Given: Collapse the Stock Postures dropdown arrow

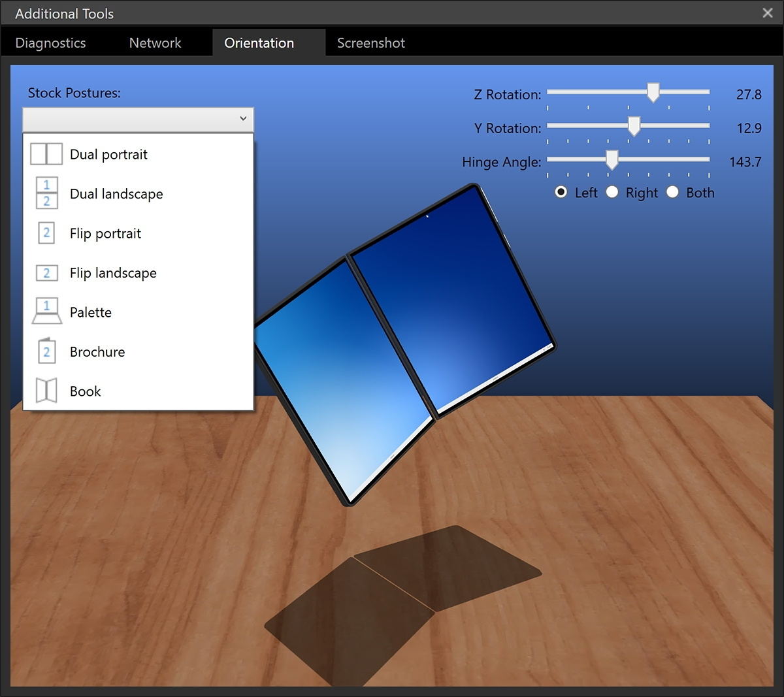Looking at the screenshot, I should click(243, 119).
